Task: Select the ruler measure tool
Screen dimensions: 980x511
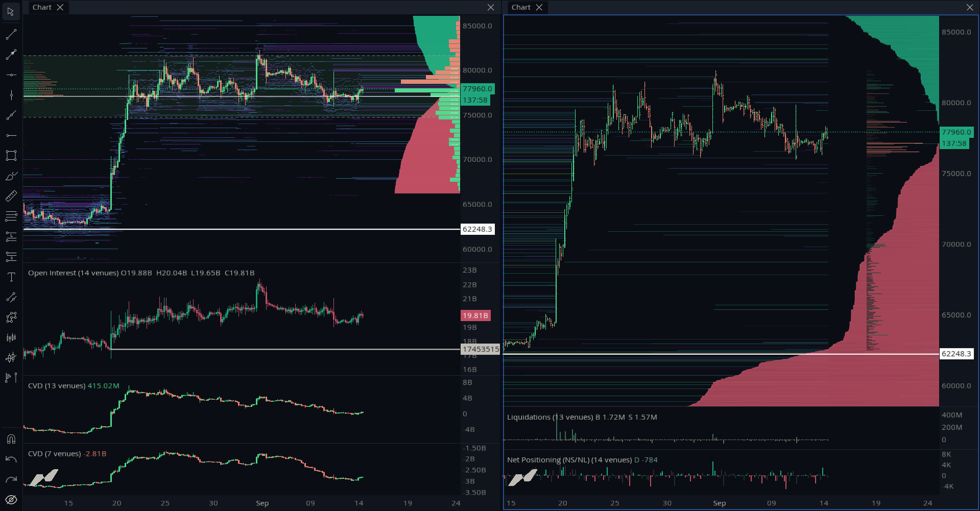Action: [11, 196]
